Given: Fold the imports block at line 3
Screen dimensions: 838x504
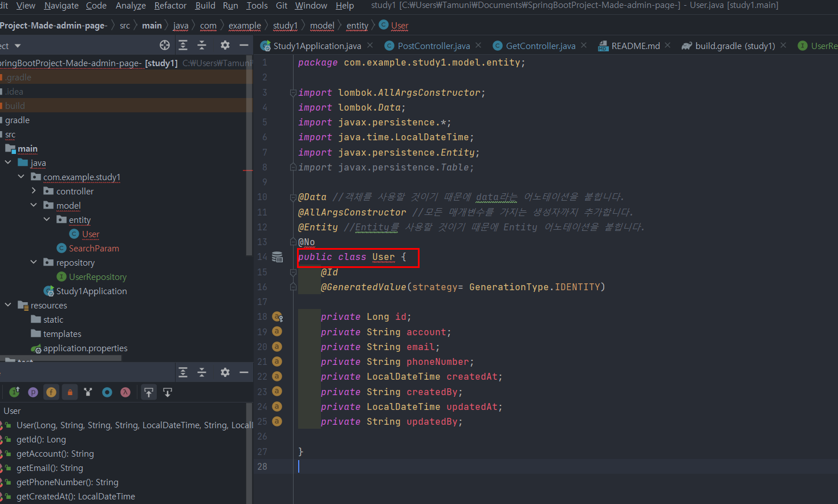Looking at the screenshot, I should [293, 92].
